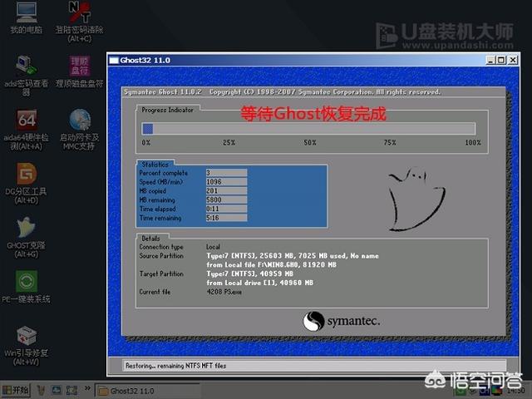Click Symantec Ghost copyright header text
The width and height of the screenshot is (532, 399).
[283, 92]
